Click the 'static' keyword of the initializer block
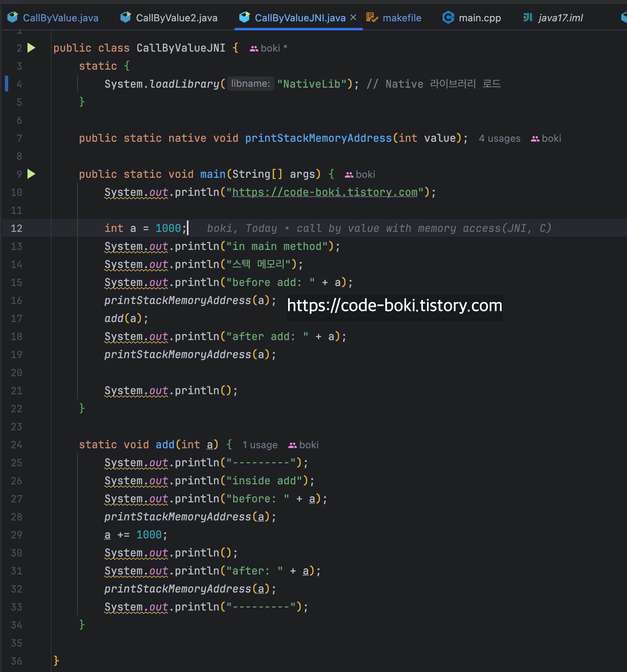 [98, 66]
